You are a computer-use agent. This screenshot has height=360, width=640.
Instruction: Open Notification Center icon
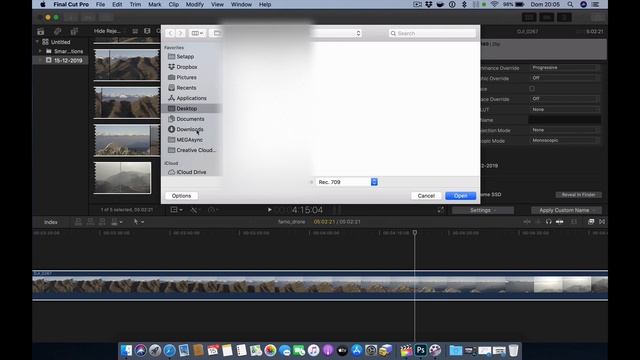click(596, 4)
